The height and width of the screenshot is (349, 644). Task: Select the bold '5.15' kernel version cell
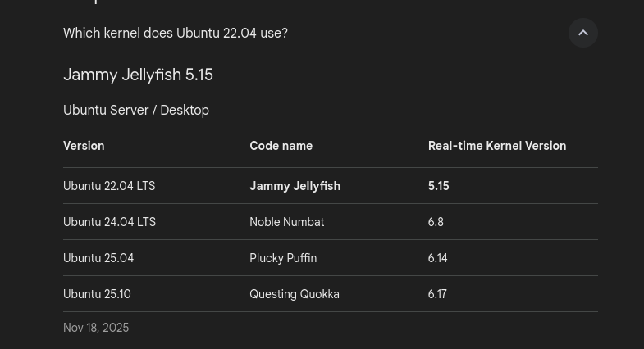coord(438,186)
